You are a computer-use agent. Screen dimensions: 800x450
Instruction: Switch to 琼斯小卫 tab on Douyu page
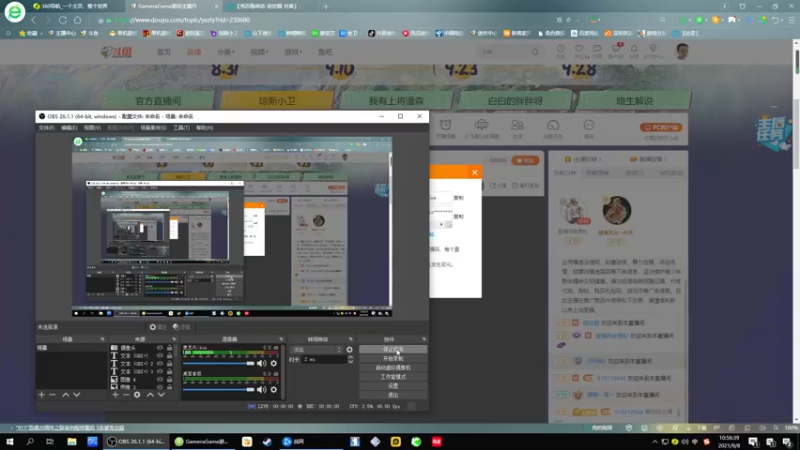point(277,101)
